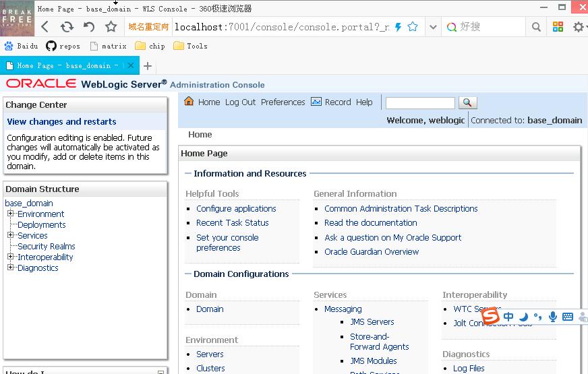Viewport: 588px width, 374px height.
Task: Expand the Interoperability tree node
Action: point(11,257)
